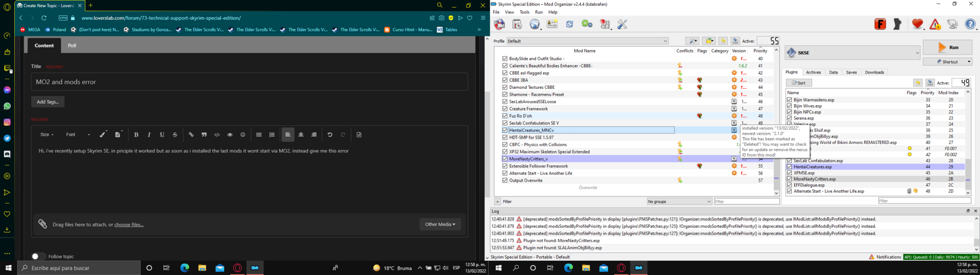Open WhatsApp in the Opera sidebar
This screenshot has height=275, width=980.
(7, 106)
